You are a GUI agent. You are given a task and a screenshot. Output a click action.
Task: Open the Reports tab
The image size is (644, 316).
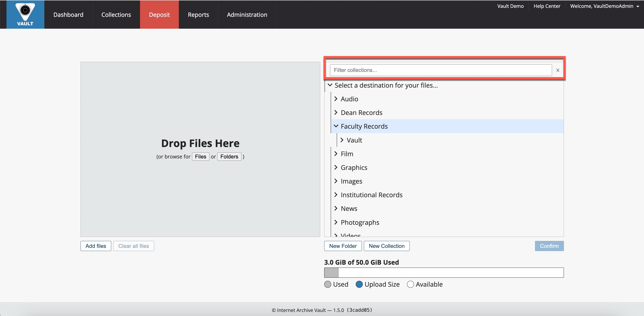pos(198,15)
